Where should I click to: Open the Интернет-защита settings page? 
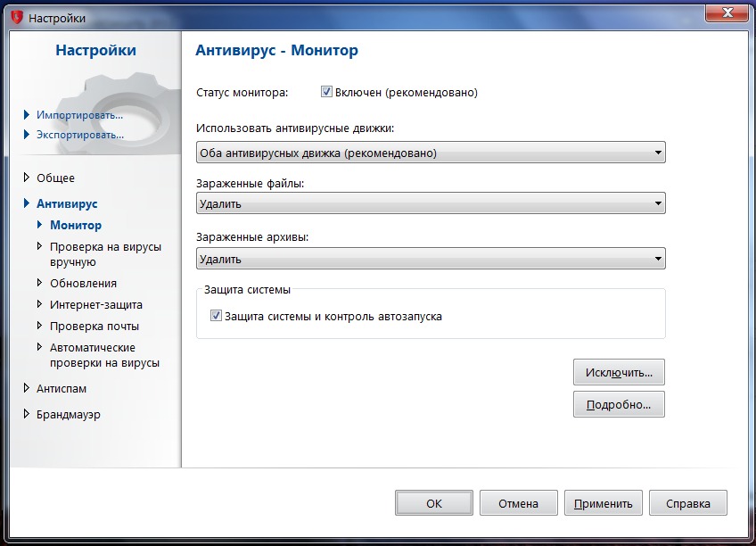tap(96, 305)
